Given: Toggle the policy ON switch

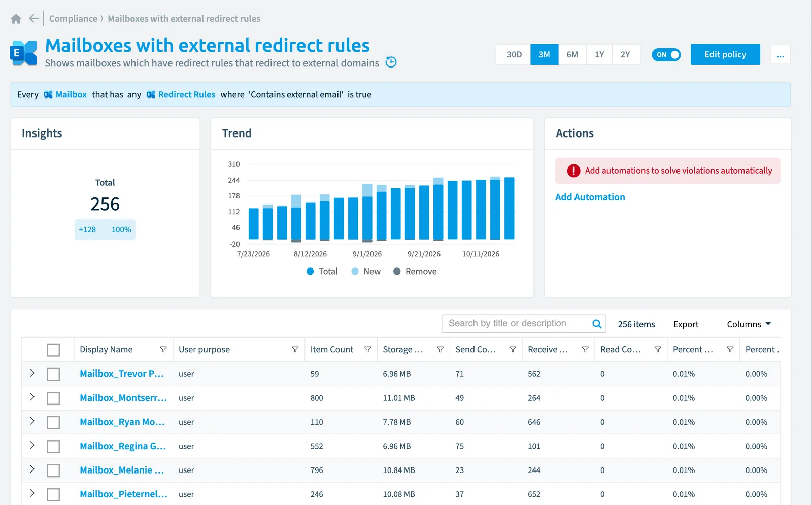Looking at the screenshot, I should 666,55.
